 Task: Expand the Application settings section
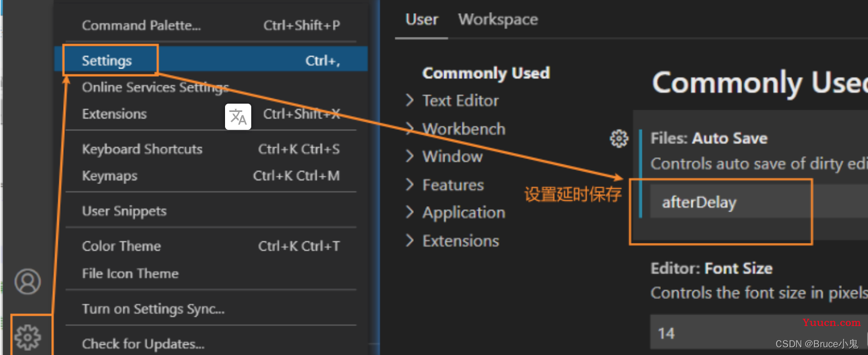click(455, 213)
